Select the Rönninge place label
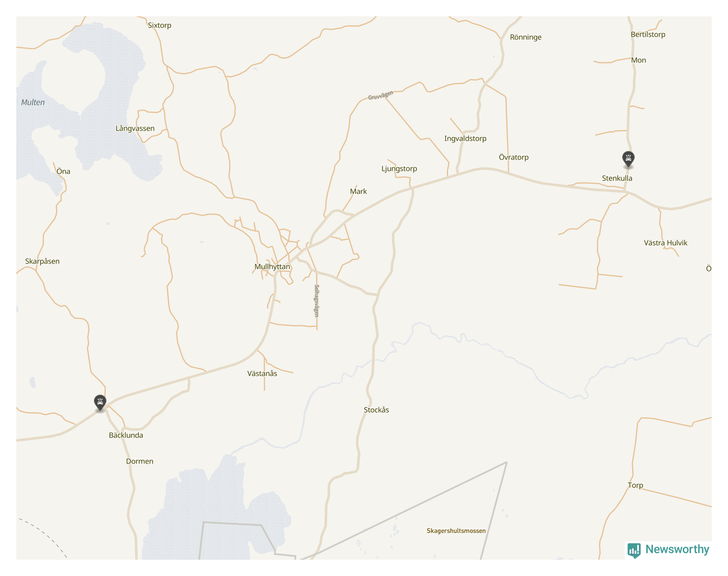 (525, 37)
